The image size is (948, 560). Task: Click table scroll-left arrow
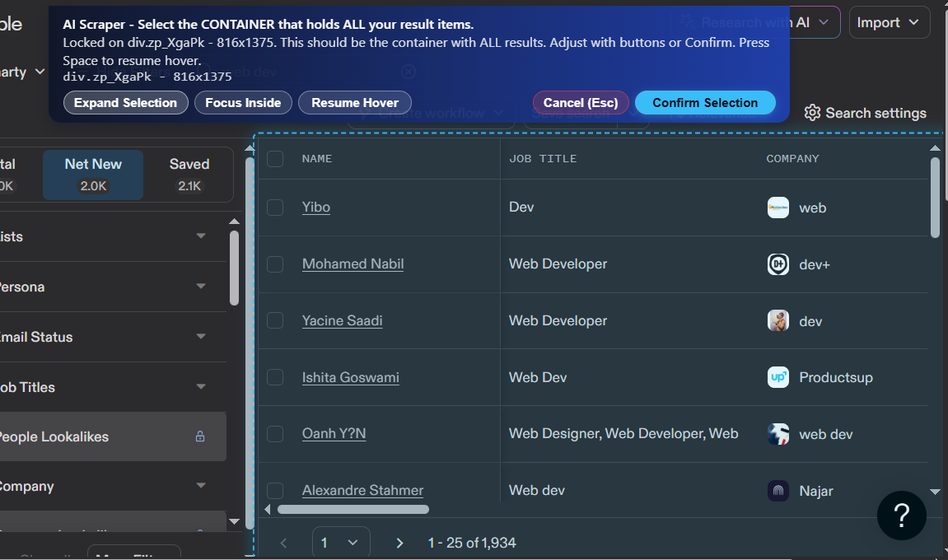click(x=268, y=510)
